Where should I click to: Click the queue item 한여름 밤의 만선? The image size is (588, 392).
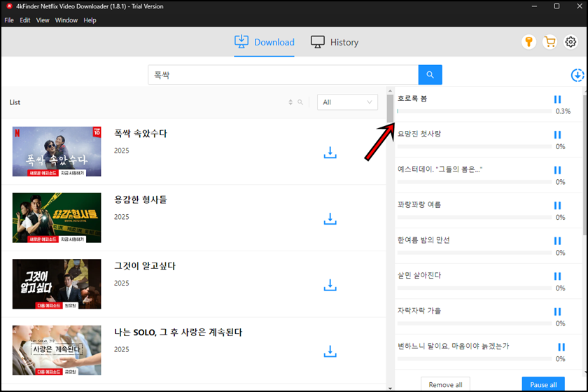[423, 240]
